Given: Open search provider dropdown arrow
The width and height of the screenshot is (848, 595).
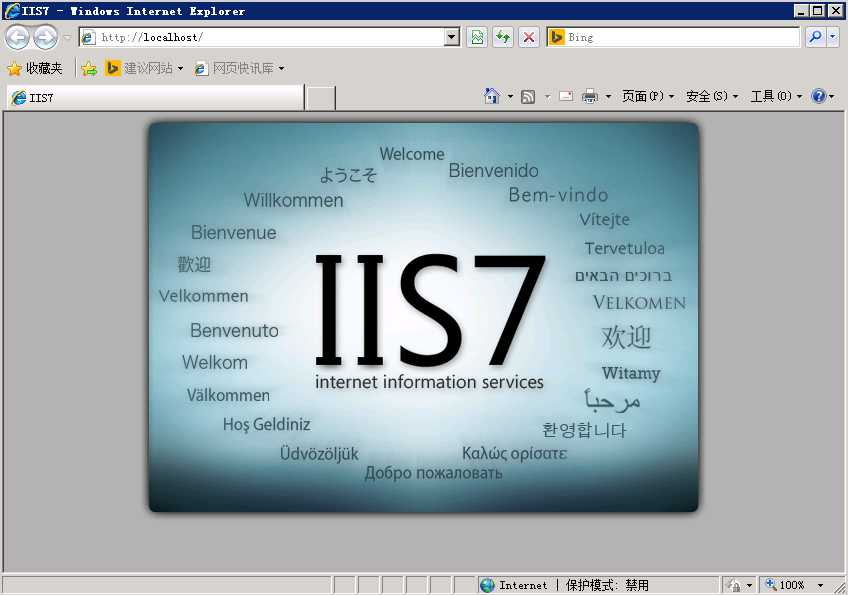Looking at the screenshot, I should coord(832,37).
